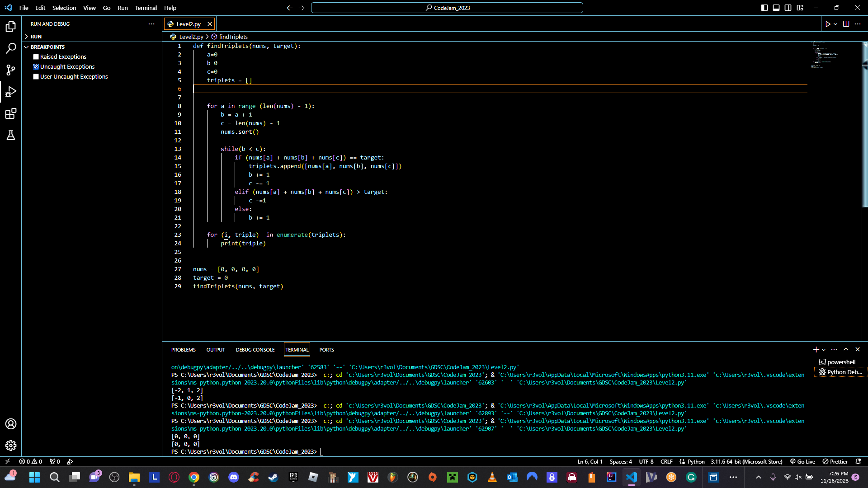Collapse the BREAKPOINTS section

click(47, 47)
